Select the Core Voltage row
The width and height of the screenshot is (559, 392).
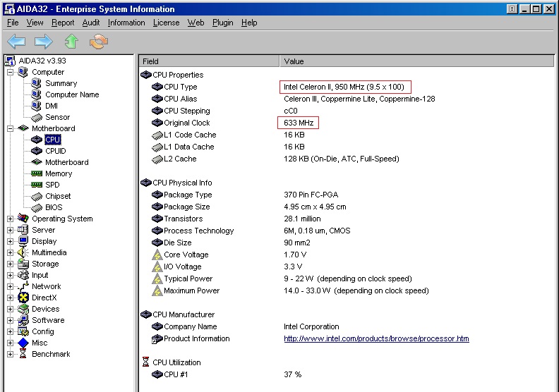(x=347, y=255)
